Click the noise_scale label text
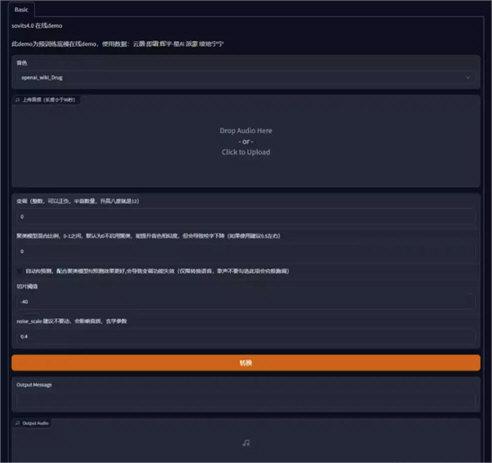The width and height of the screenshot is (492, 463). tap(72, 321)
